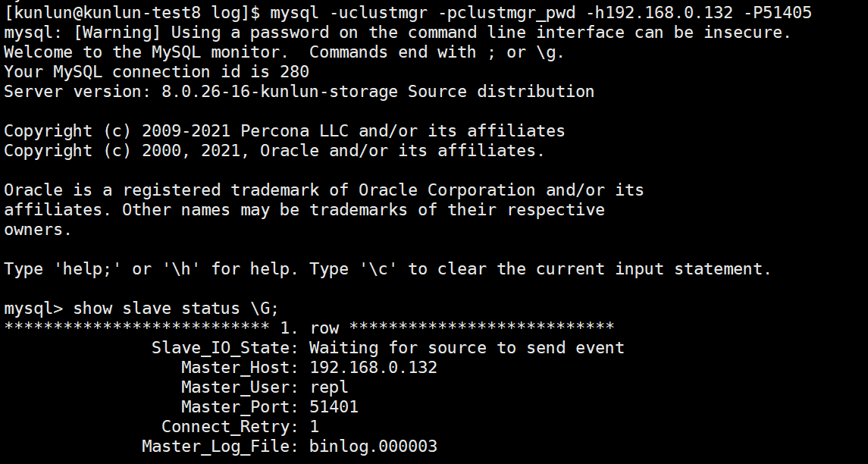
Task: Click the Oracle registered trademark line
Action: coord(324,190)
